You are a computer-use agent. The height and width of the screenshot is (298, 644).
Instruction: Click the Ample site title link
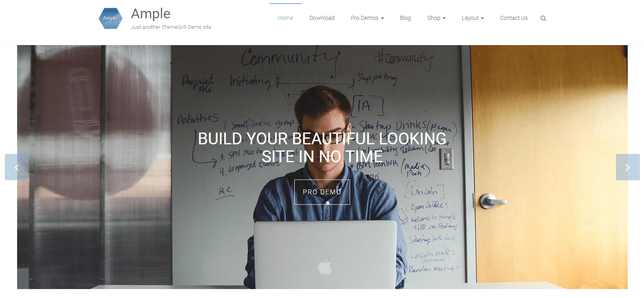coord(151,13)
